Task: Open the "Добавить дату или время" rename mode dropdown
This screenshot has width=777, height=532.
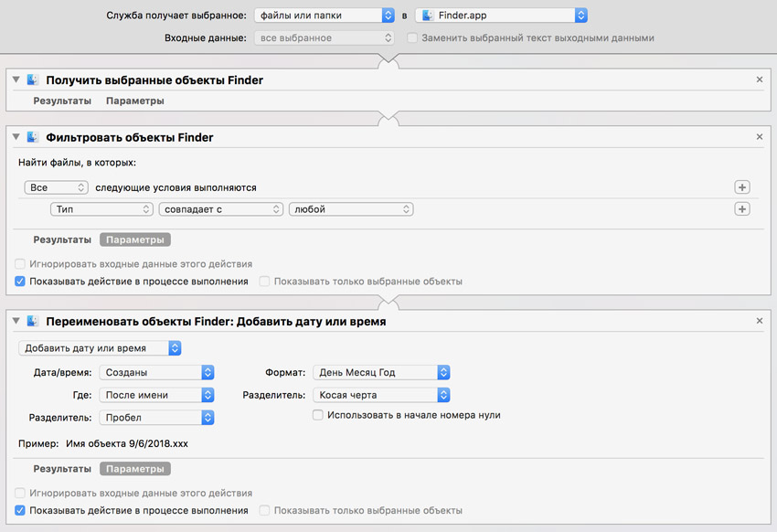Action: [100, 348]
